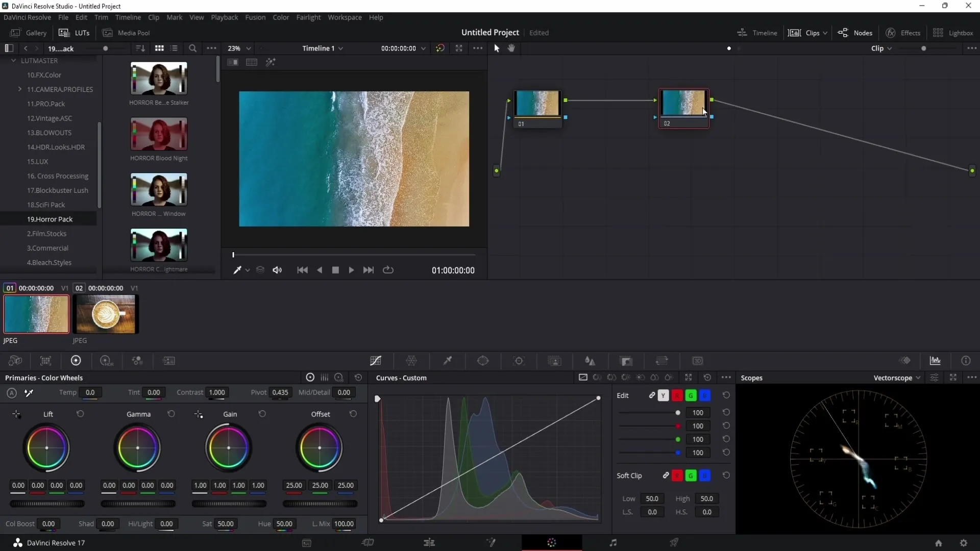Select the Playback menu item
980x551 pixels.
point(224,17)
